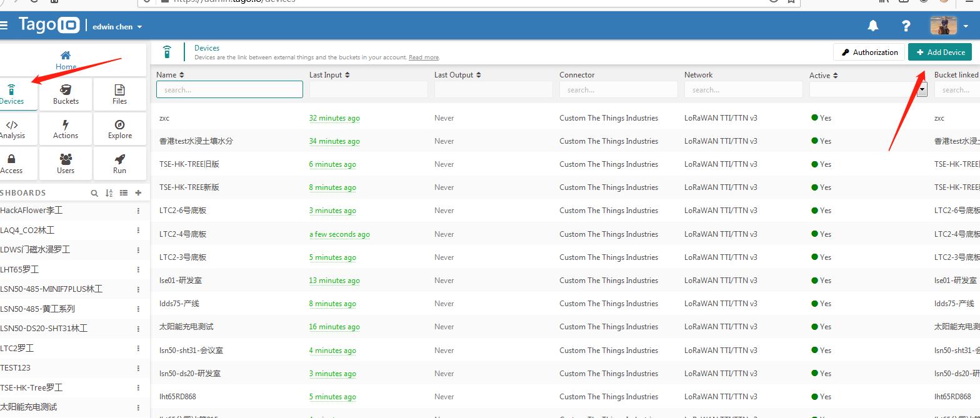Open the notifications bell
Screen dimensions: 980x418
click(x=873, y=26)
